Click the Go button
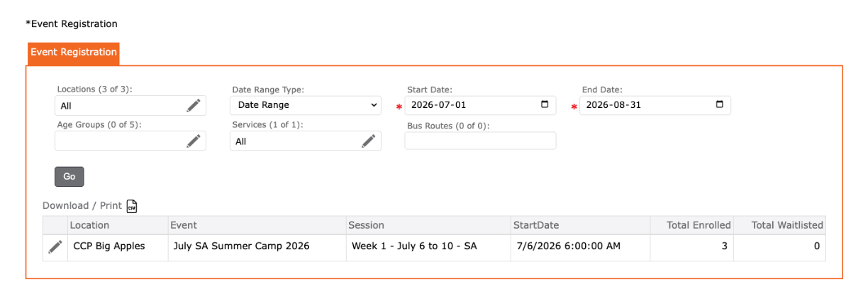The width and height of the screenshot is (868, 304). (x=69, y=177)
